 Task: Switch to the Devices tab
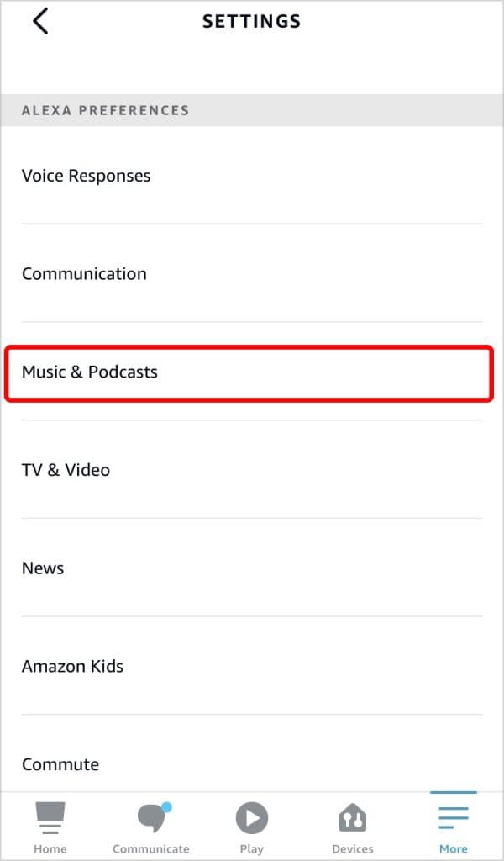tap(353, 820)
